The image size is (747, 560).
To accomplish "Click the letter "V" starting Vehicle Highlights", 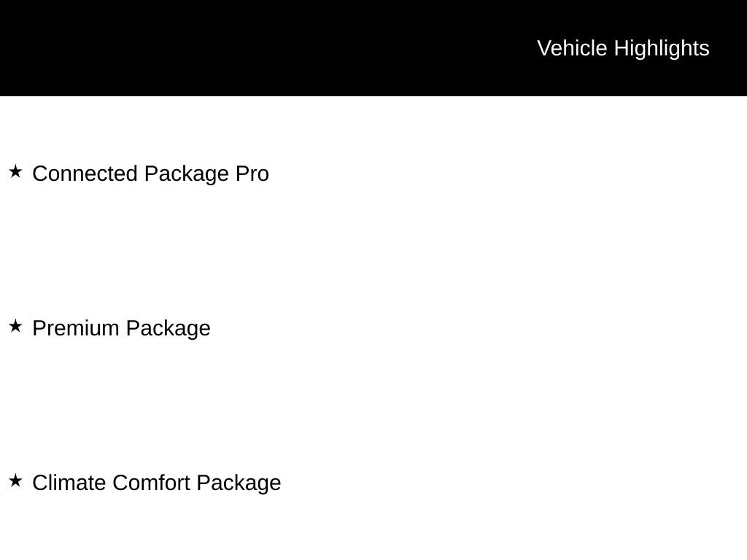I will coord(544,48).
